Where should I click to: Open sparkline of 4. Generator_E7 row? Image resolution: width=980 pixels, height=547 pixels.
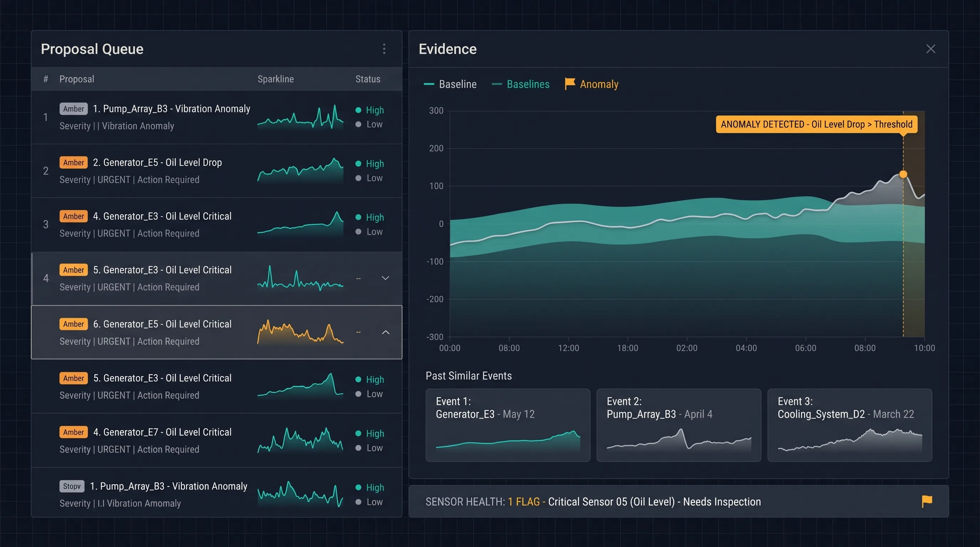301,440
